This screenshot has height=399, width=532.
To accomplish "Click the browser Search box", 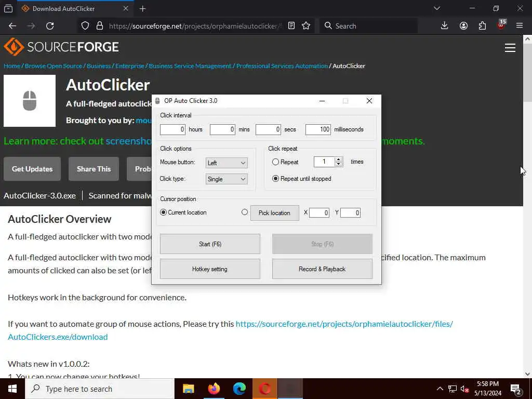I will 369,26.
